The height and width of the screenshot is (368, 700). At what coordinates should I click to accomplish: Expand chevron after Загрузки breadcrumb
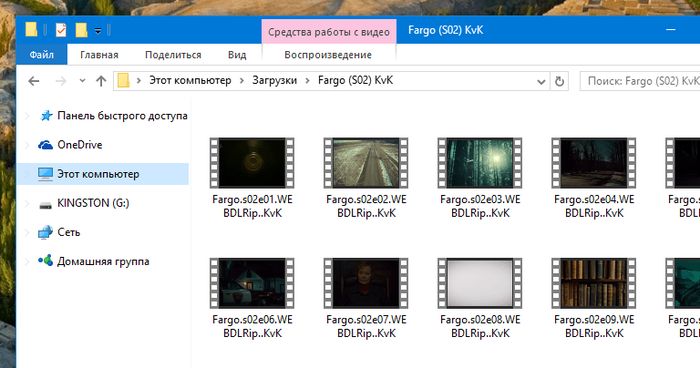(x=308, y=81)
